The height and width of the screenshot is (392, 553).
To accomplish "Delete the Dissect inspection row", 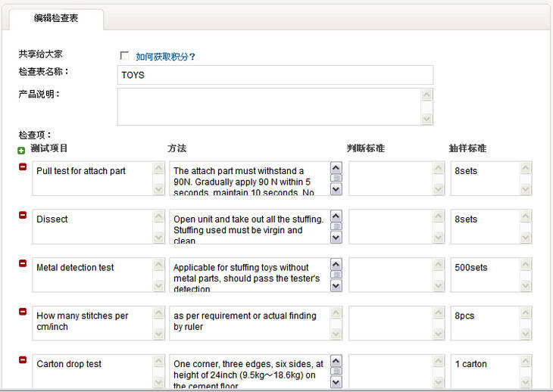I will pyautogui.click(x=23, y=215).
